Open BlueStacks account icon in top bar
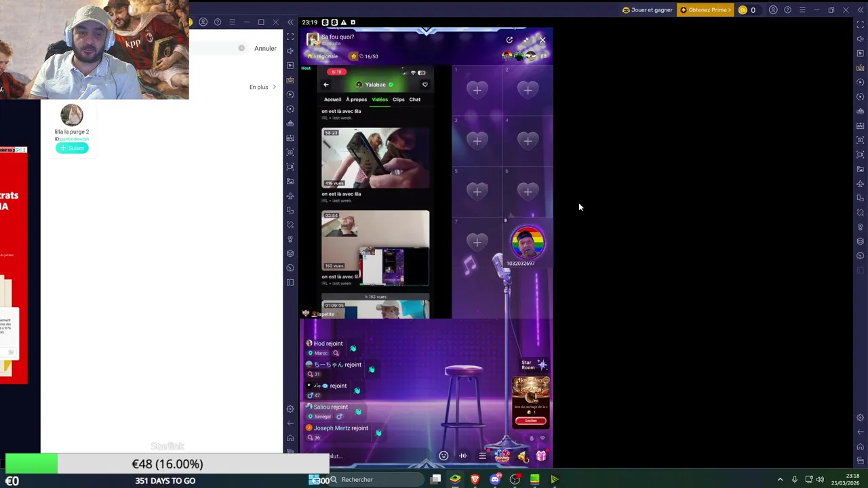Screen dimensions: 868x488 coord(773,10)
